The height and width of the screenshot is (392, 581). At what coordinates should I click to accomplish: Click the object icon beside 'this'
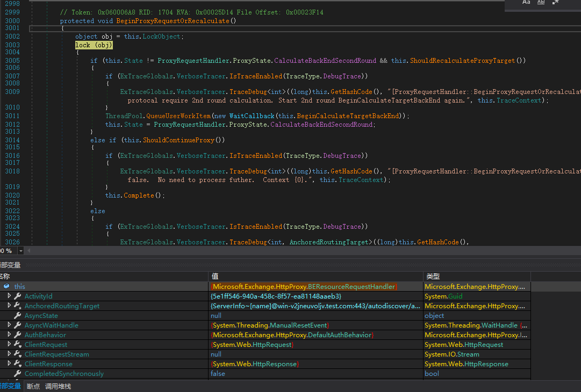[6, 286]
